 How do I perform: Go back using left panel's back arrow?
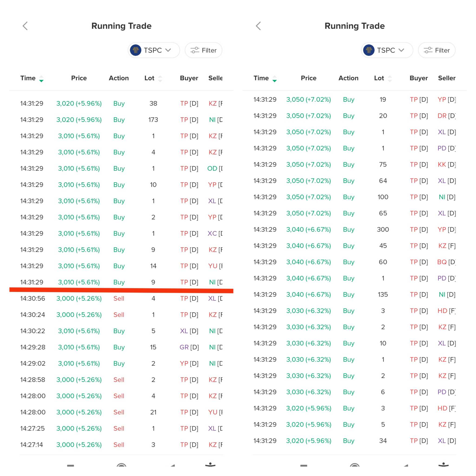pos(25,26)
